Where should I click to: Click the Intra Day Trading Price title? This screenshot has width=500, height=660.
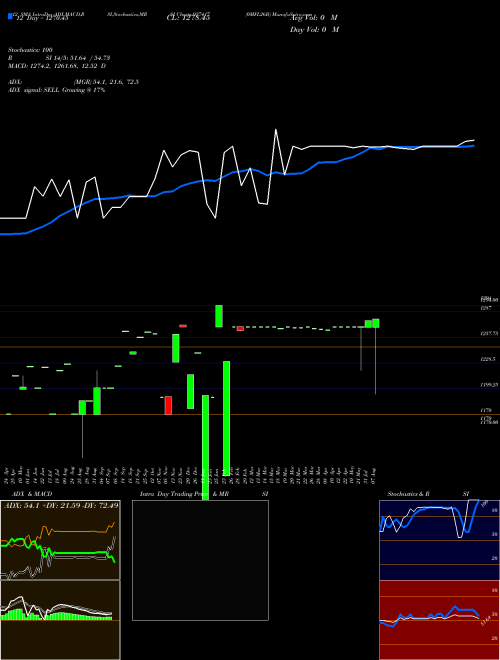pyautogui.click(x=175, y=494)
